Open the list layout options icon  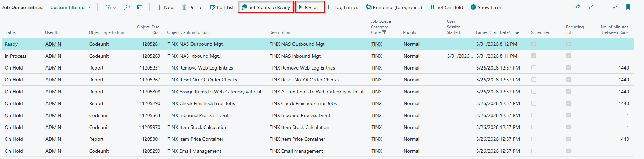tap(603, 7)
